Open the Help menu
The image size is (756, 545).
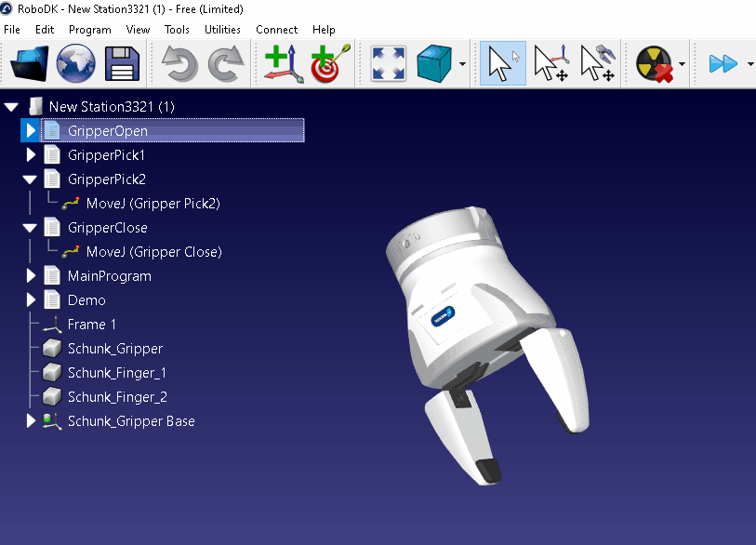[324, 30]
